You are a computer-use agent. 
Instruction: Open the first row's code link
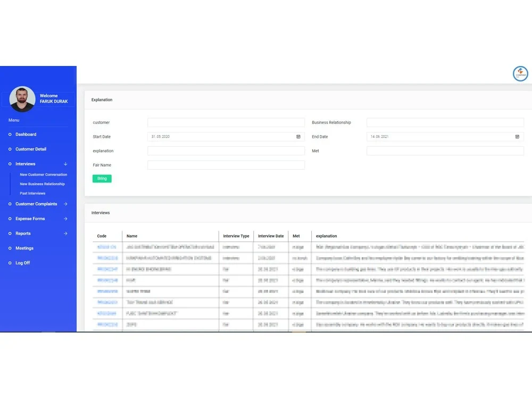click(x=106, y=247)
